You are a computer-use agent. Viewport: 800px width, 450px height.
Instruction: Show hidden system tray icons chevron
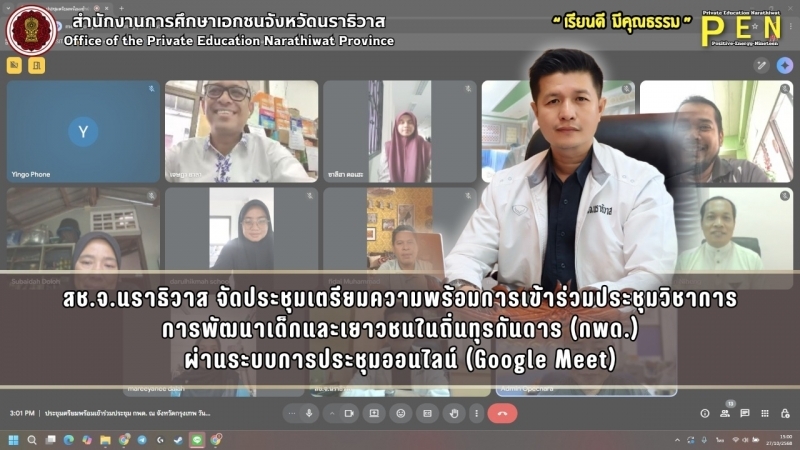pos(677,440)
